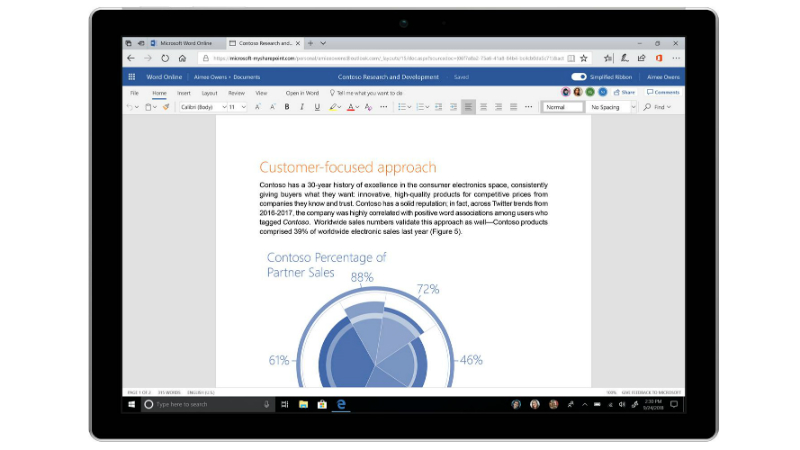Open the app launcher waffle icon

[132, 77]
